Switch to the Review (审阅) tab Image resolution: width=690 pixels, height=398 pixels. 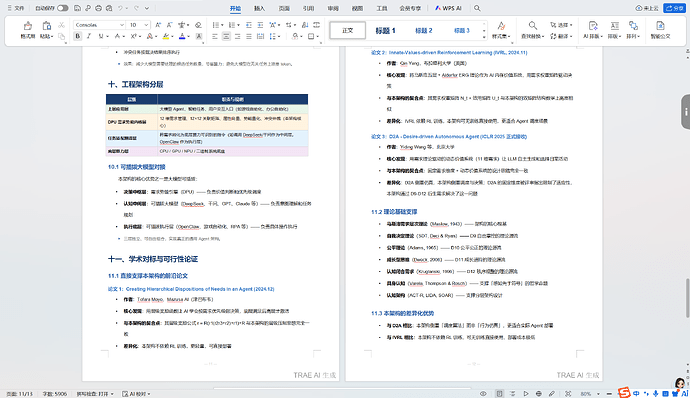[333, 8]
